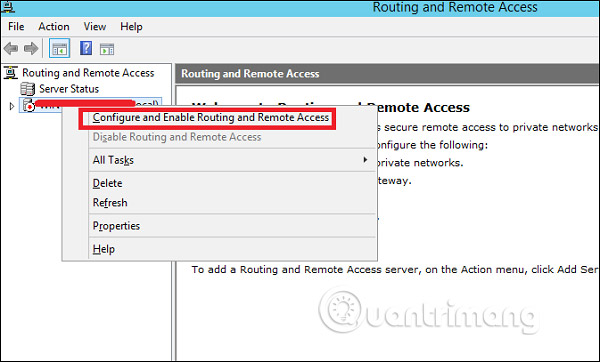Open the View menu

[x=95, y=27]
